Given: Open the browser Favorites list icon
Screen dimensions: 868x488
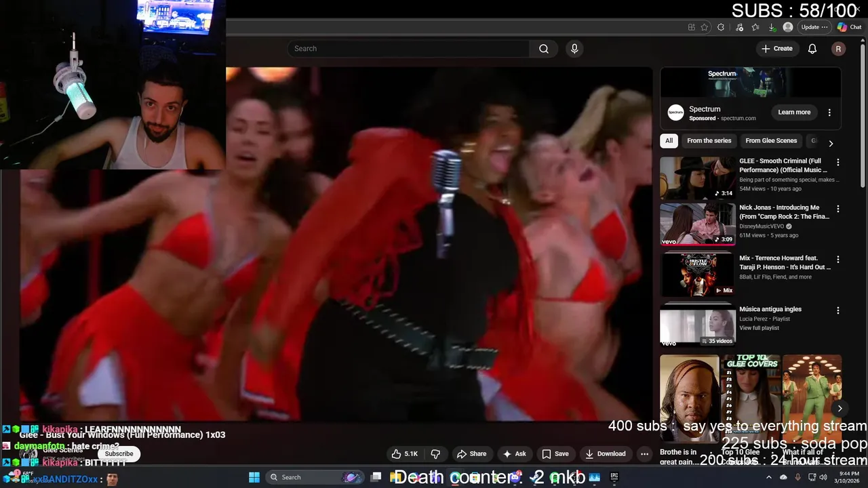Looking at the screenshot, I should click(x=755, y=27).
